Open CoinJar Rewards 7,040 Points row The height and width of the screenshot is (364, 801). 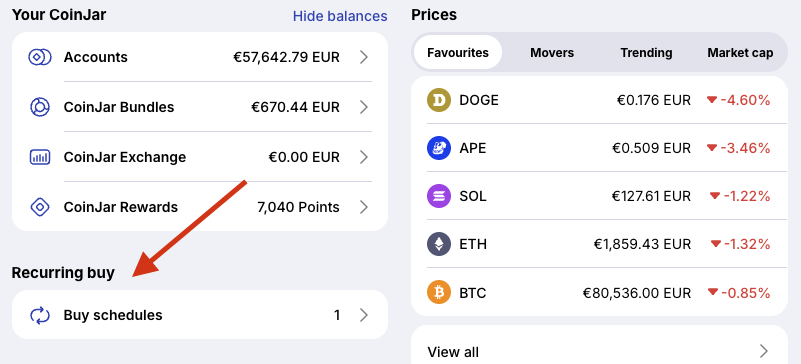(200, 207)
